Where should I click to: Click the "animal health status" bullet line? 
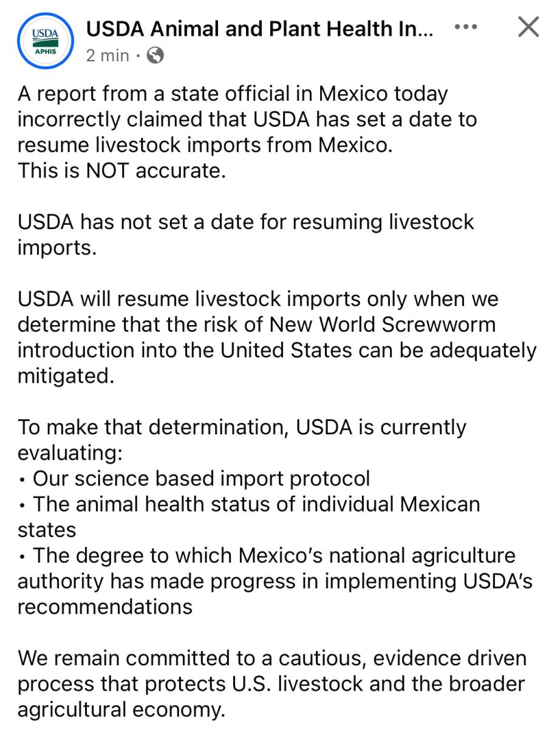coord(255,504)
